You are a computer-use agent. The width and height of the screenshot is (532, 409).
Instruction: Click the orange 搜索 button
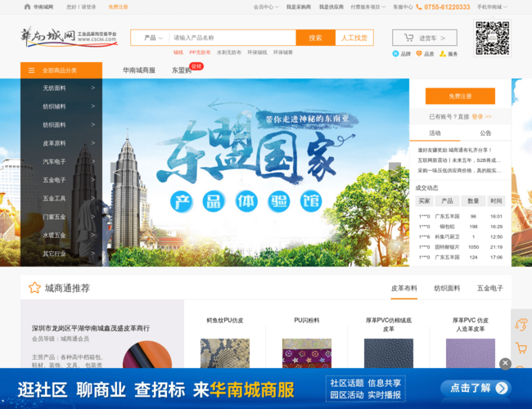click(316, 38)
